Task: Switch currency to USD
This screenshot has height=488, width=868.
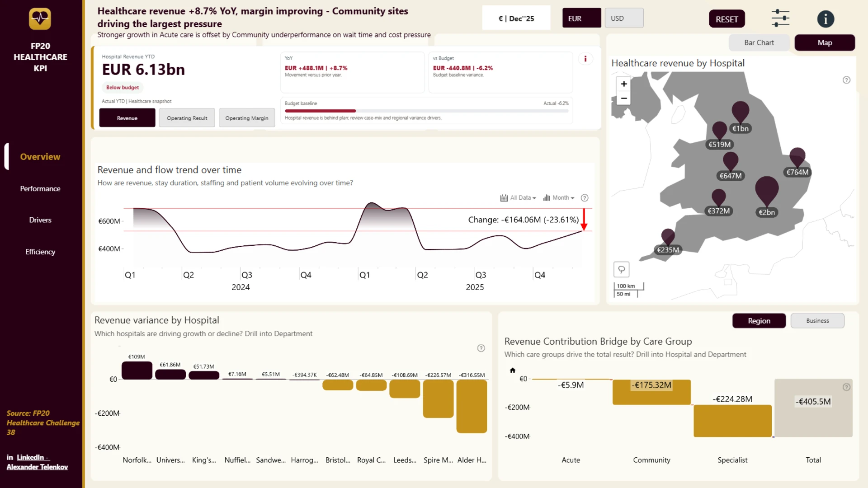Action: pyautogui.click(x=624, y=18)
